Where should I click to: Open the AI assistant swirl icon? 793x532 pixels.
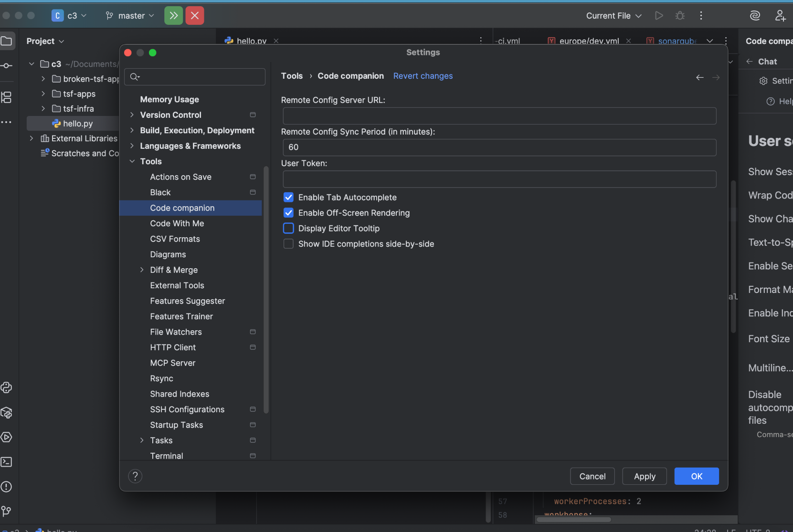pyautogui.click(x=755, y=16)
